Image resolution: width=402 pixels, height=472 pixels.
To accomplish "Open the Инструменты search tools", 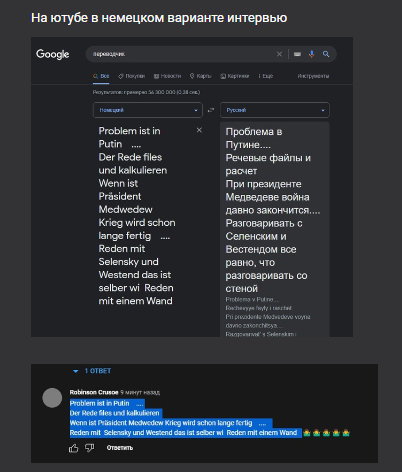I will pyautogui.click(x=313, y=76).
